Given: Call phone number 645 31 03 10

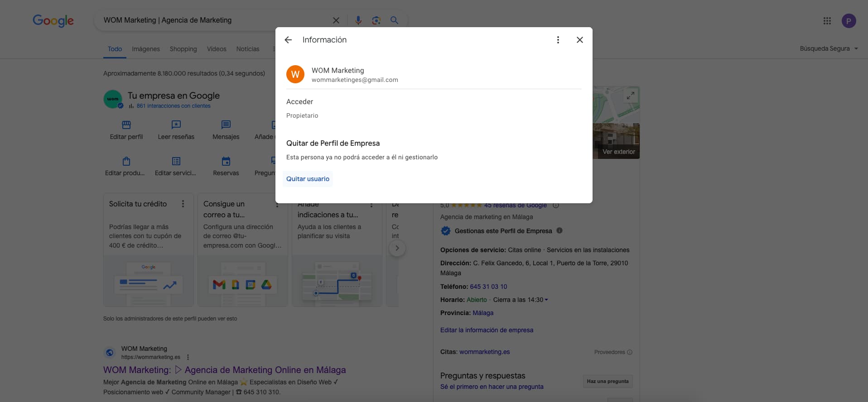Looking at the screenshot, I should click(488, 287).
